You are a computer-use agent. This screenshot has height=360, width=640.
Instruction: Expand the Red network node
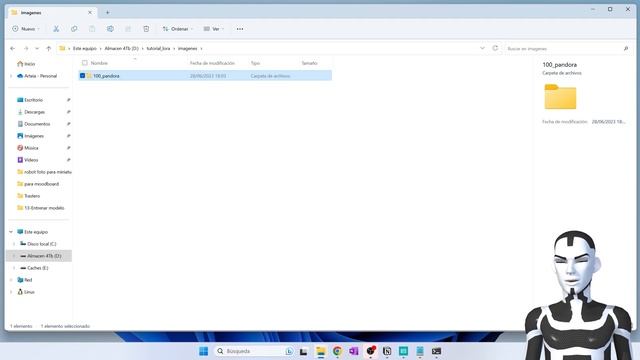[11, 280]
